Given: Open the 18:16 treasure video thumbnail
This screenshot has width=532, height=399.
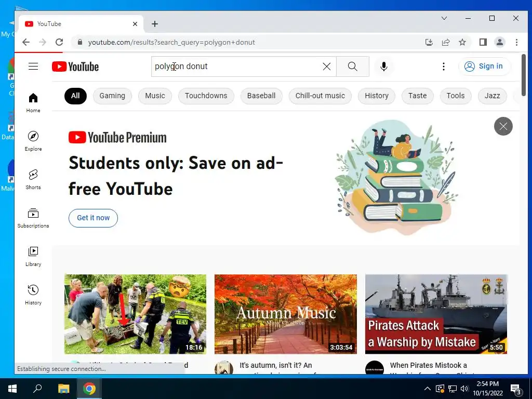Looking at the screenshot, I should click(x=136, y=314).
